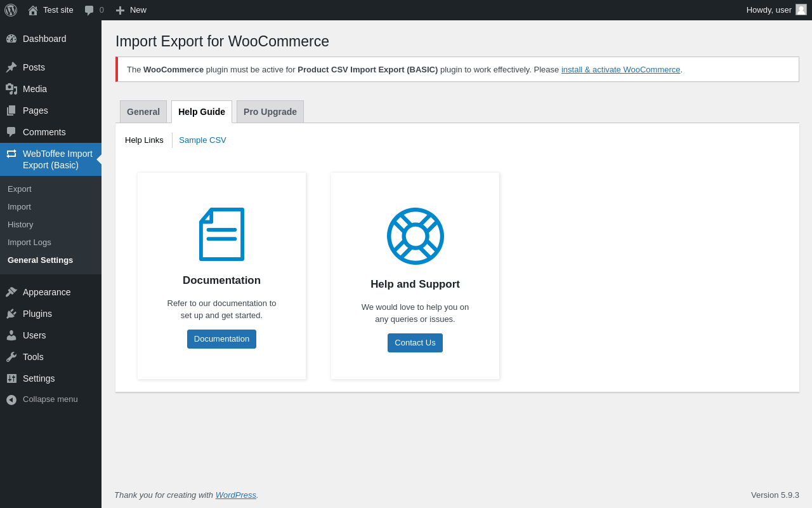Viewport: 812px width, 508px height.
Task: Click the Collapse menu arrow icon
Action: [x=11, y=399]
